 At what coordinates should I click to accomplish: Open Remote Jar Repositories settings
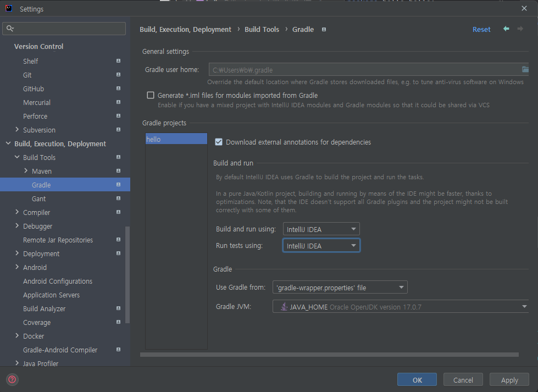(x=58, y=240)
